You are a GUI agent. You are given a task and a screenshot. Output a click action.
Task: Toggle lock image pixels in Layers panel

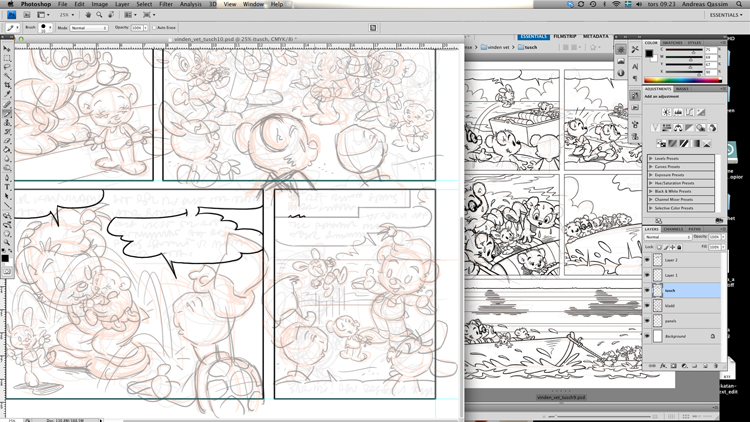[x=666, y=247]
